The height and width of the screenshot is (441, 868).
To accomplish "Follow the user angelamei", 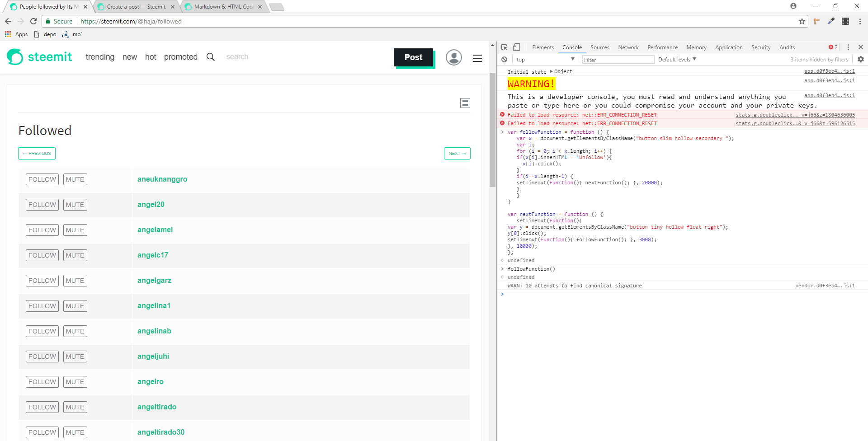I will point(42,230).
